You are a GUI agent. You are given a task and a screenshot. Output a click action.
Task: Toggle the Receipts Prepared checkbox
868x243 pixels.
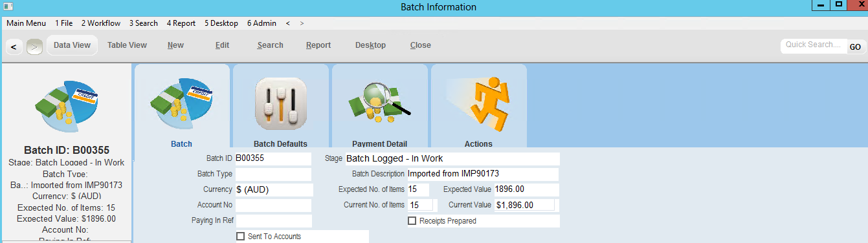[412, 221]
